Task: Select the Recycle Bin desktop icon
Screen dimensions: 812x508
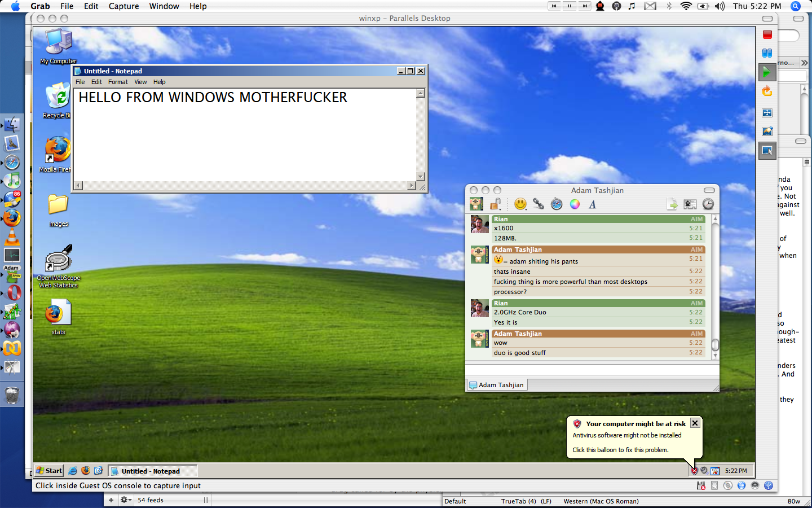Action: (x=58, y=100)
